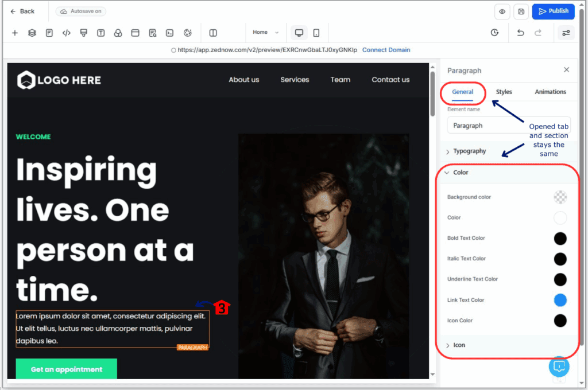This screenshot has height=390, width=588.
Task: Change the Bold Text Color swatch
Action: (560, 238)
